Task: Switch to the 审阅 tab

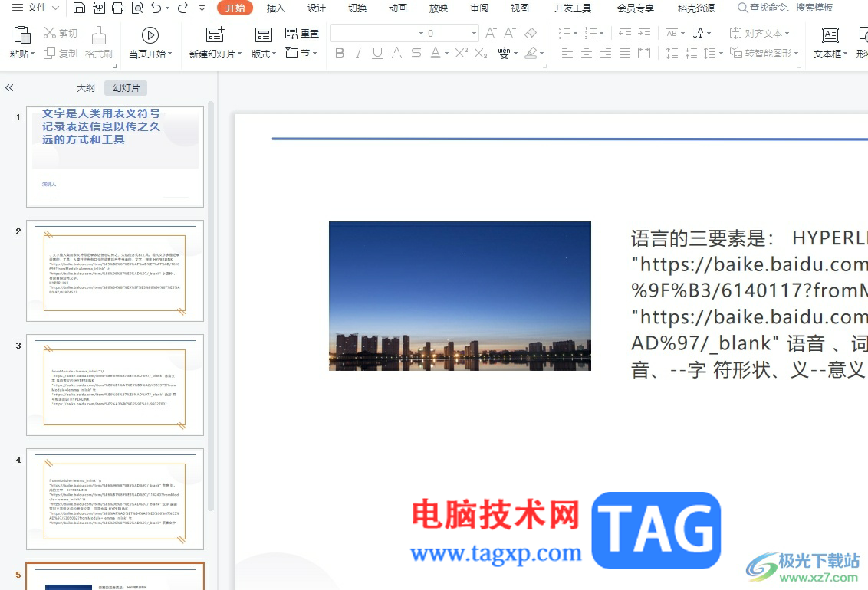Action: [x=478, y=8]
